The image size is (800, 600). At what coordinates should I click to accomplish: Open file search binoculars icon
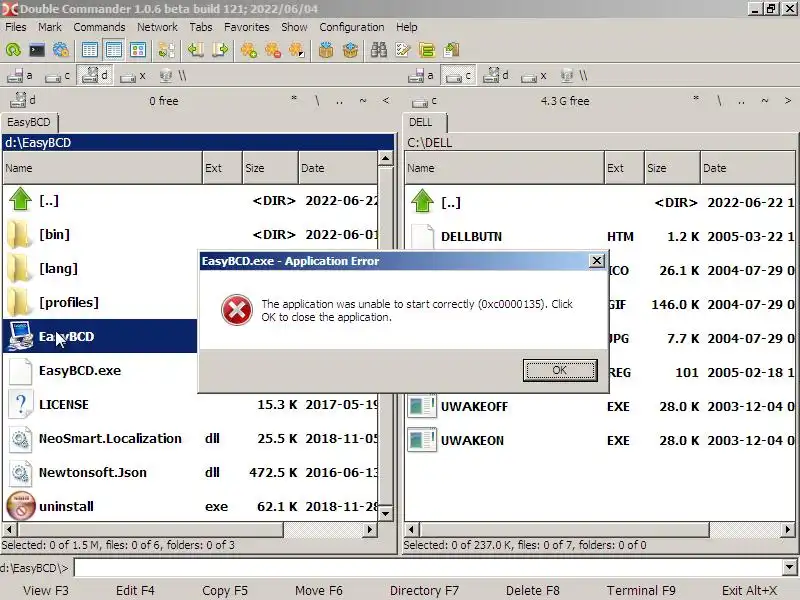pos(379,50)
